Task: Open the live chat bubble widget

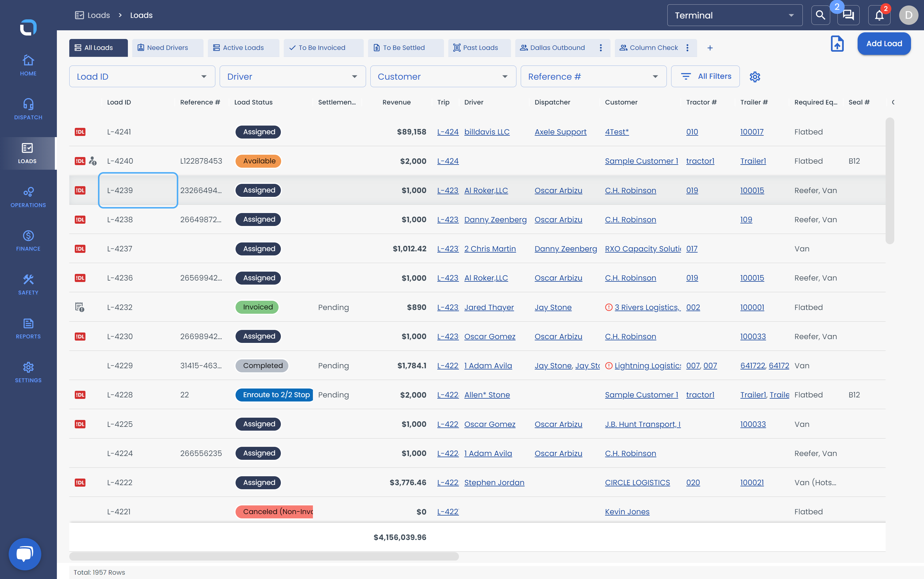Action: [x=25, y=554]
